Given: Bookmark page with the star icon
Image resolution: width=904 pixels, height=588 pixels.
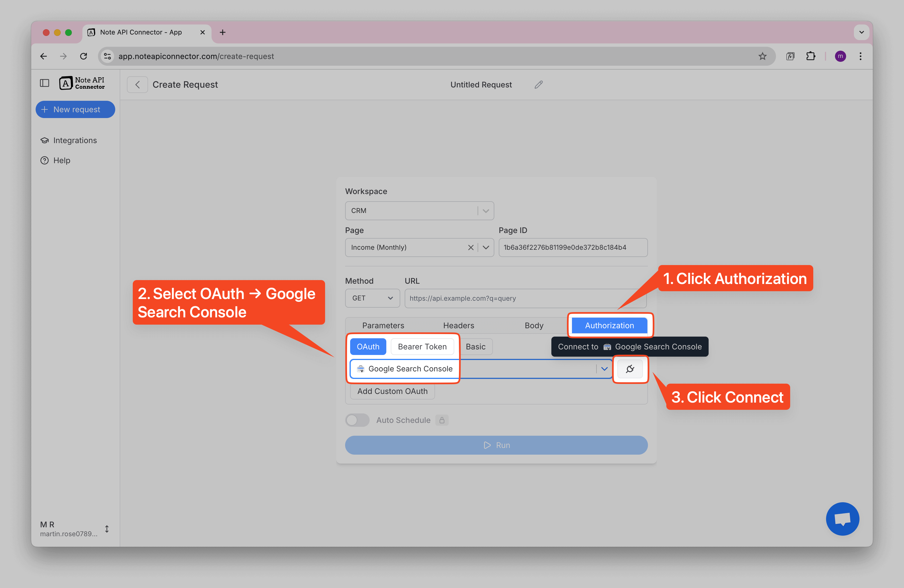Looking at the screenshot, I should [x=762, y=56].
